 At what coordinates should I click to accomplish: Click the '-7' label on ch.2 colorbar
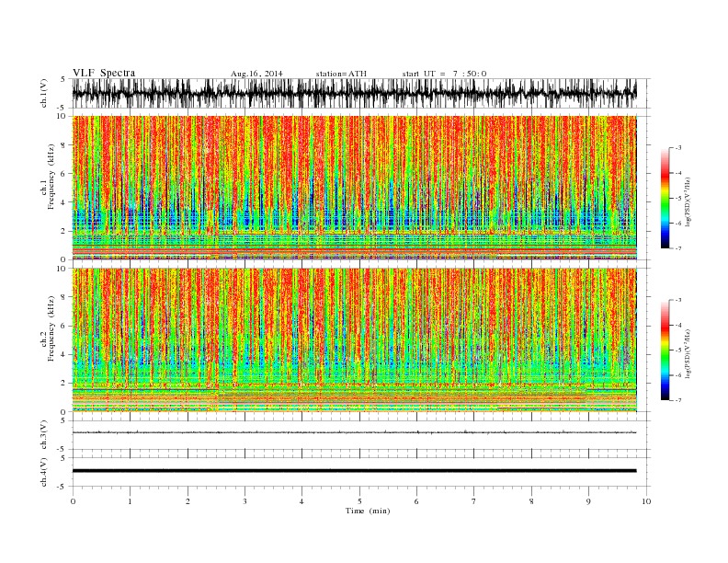point(678,400)
